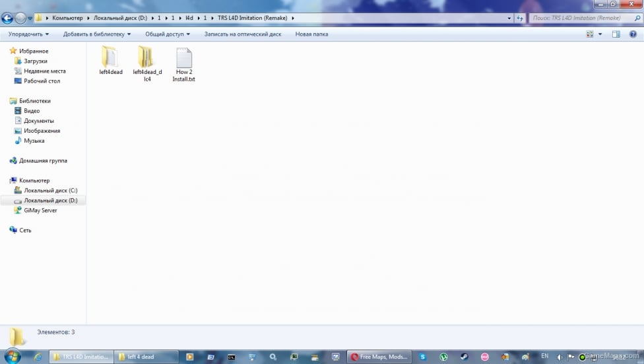Open the Документы library
The width and height of the screenshot is (644, 364).
pos(39,120)
